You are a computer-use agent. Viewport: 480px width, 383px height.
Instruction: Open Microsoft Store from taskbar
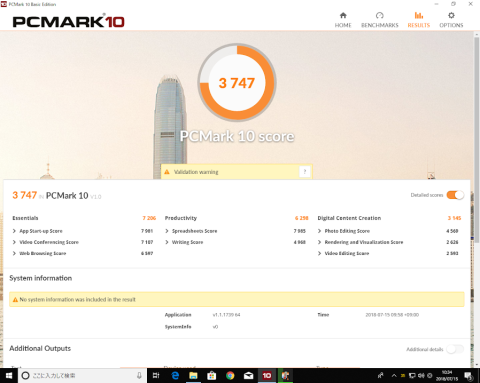(212, 376)
